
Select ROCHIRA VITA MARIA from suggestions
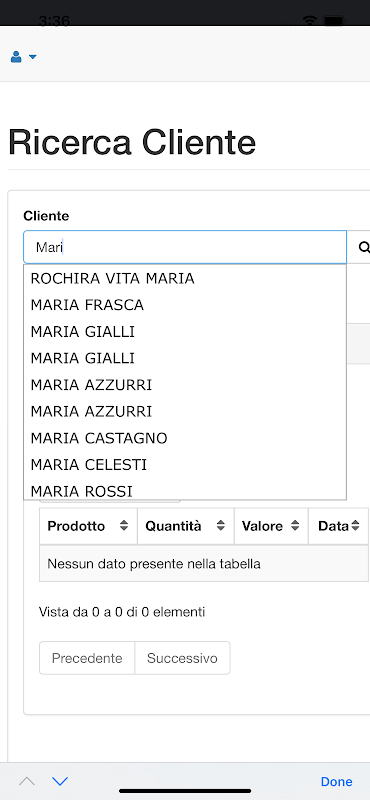185,279
